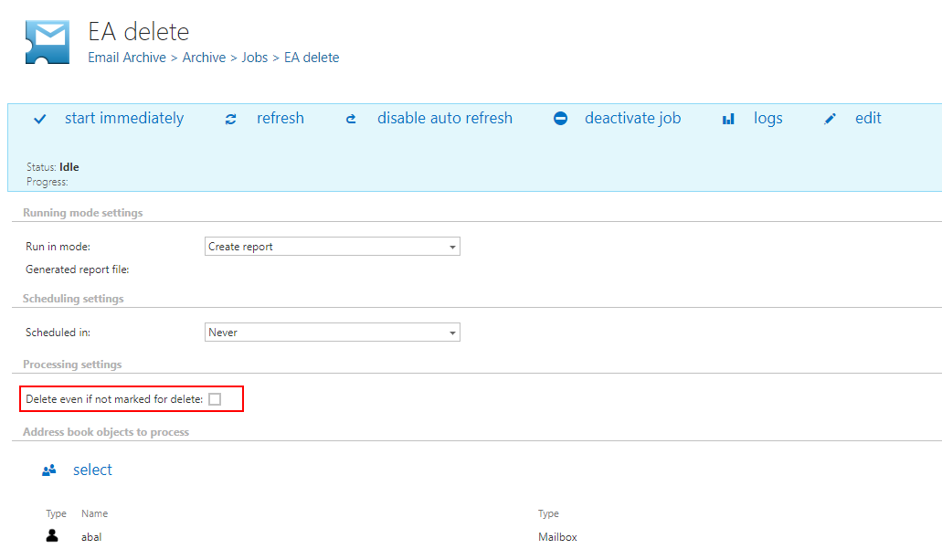The height and width of the screenshot is (560, 942).
Task: Click the select button under Address book objects
Action: 92,470
